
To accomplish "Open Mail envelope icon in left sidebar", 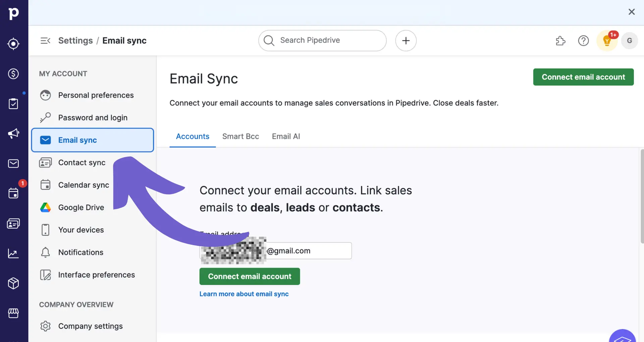I will (x=13, y=164).
